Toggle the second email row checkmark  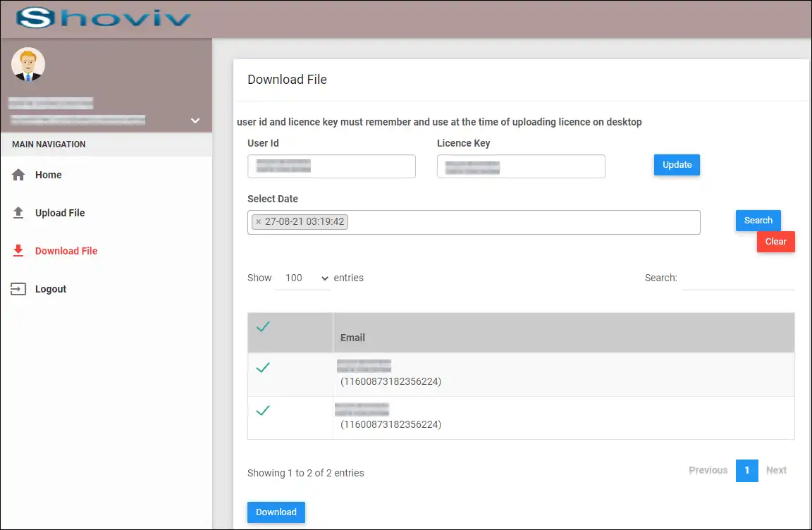(263, 411)
